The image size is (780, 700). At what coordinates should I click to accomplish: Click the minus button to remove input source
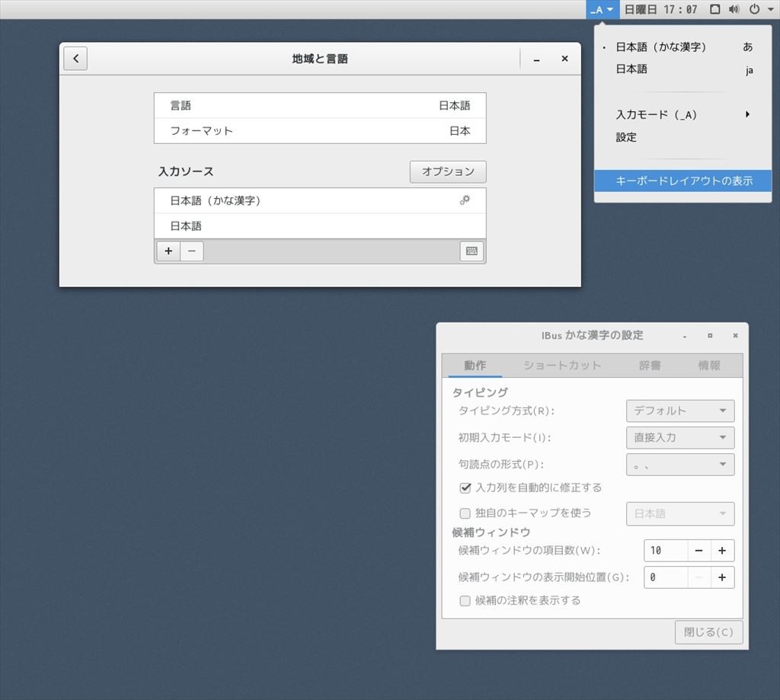click(192, 251)
